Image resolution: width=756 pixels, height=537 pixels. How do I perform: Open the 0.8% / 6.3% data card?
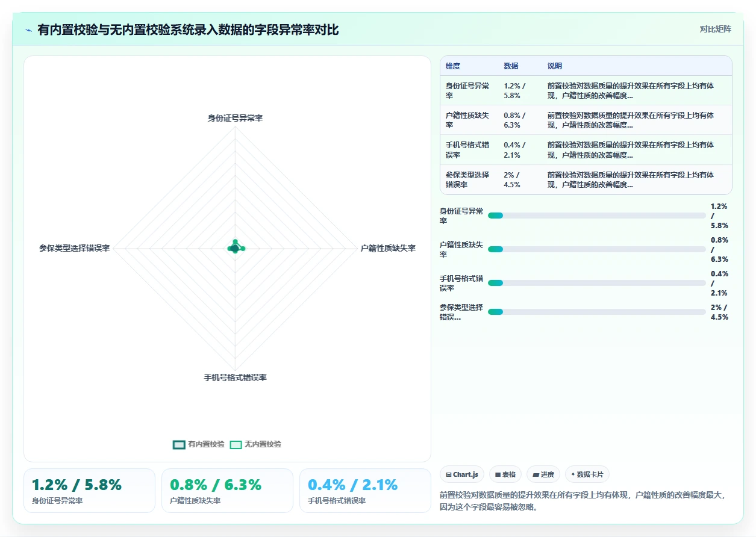(227, 491)
